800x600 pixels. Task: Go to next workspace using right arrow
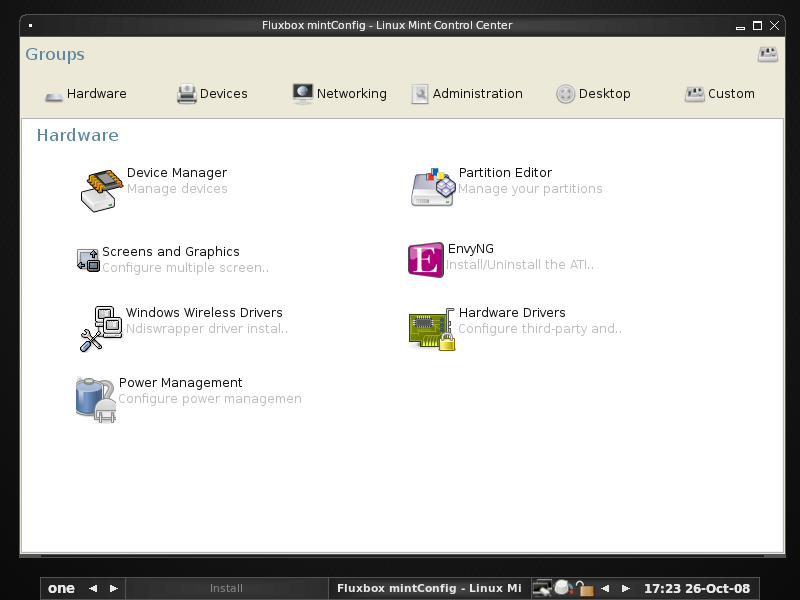(114, 589)
